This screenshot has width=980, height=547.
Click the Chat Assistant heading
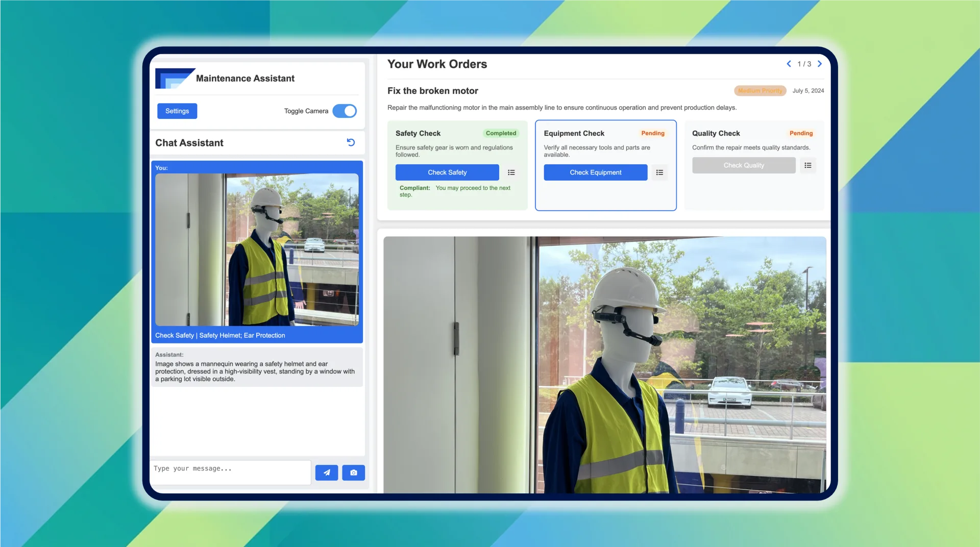click(x=189, y=143)
